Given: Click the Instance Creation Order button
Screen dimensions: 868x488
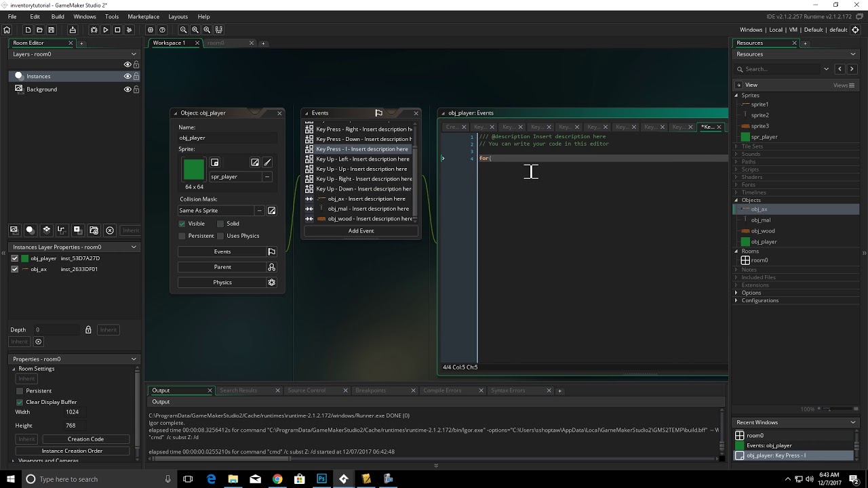Looking at the screenshot, I should pos(72,451).
